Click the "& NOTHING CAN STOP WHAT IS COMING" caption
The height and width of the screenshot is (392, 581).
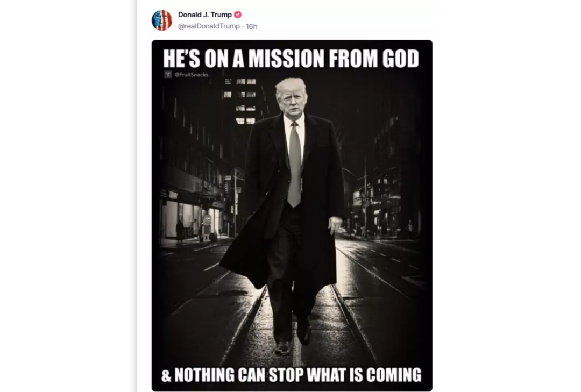(x=292, y=375)
